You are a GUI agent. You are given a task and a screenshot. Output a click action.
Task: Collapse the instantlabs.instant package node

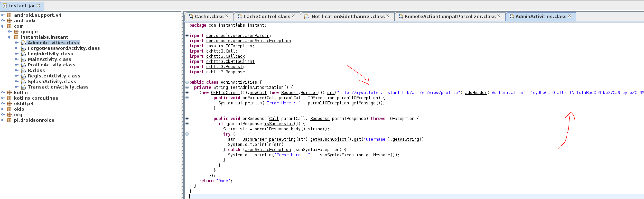point(10,37)
